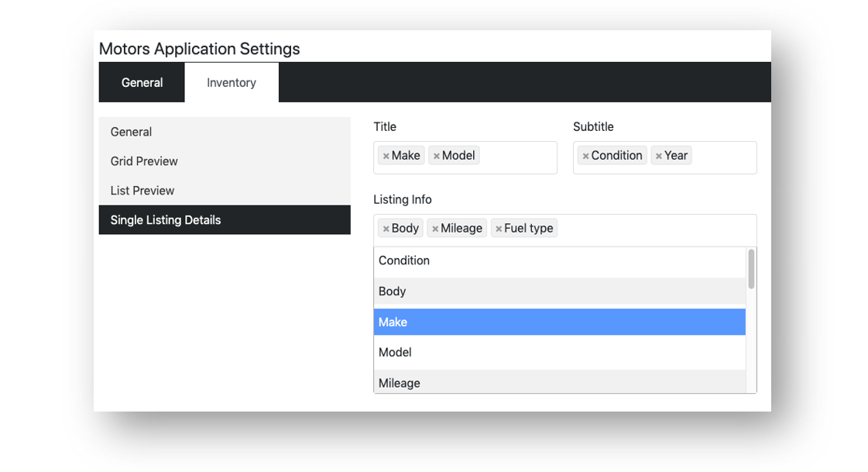Pick Model from the dropdown list
868x472 pixels.
tap(559, 353)
